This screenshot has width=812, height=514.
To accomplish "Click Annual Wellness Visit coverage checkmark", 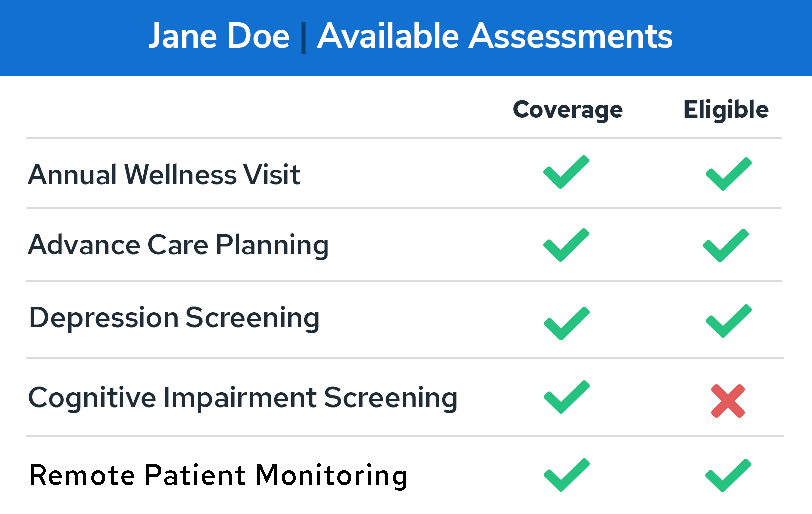I will 566,172.
